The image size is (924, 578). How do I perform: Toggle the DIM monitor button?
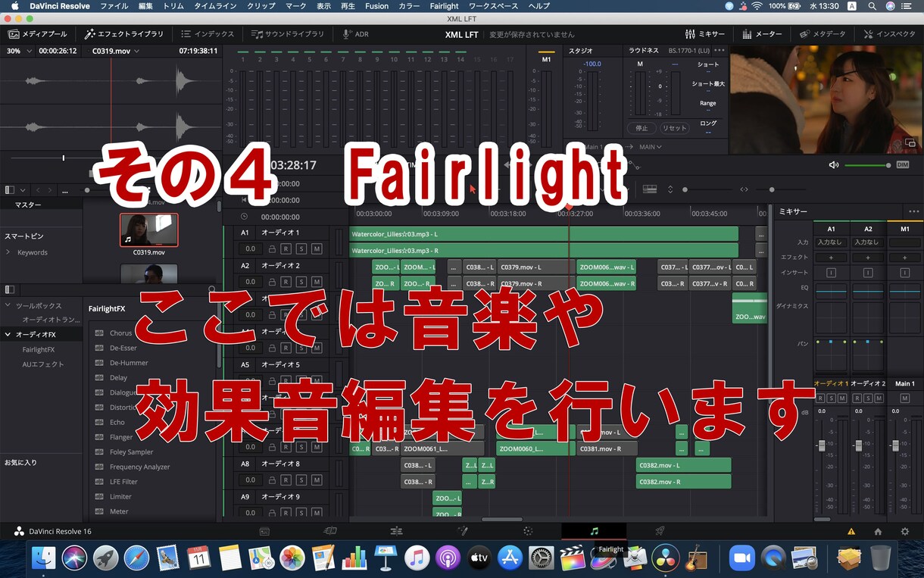click(x=902, y=165)
